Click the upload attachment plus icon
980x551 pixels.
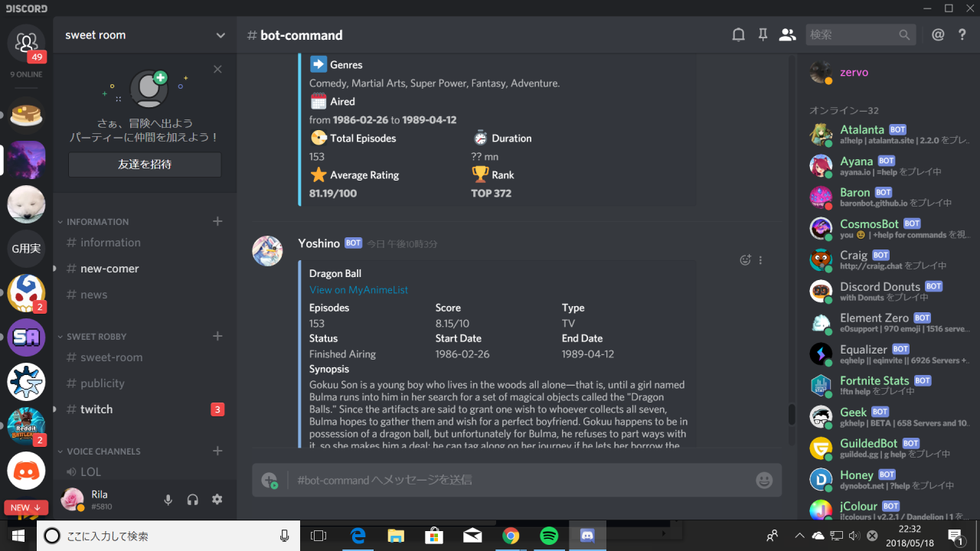[x=269, y=480]
